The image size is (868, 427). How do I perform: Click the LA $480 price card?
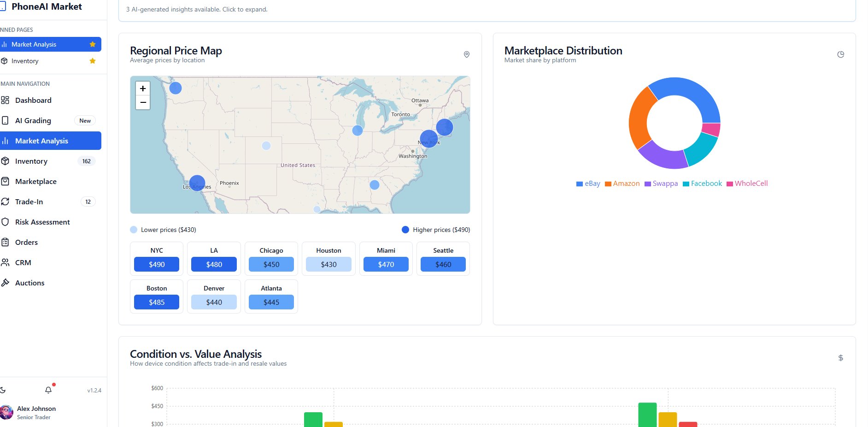click(x=214, y=259)
